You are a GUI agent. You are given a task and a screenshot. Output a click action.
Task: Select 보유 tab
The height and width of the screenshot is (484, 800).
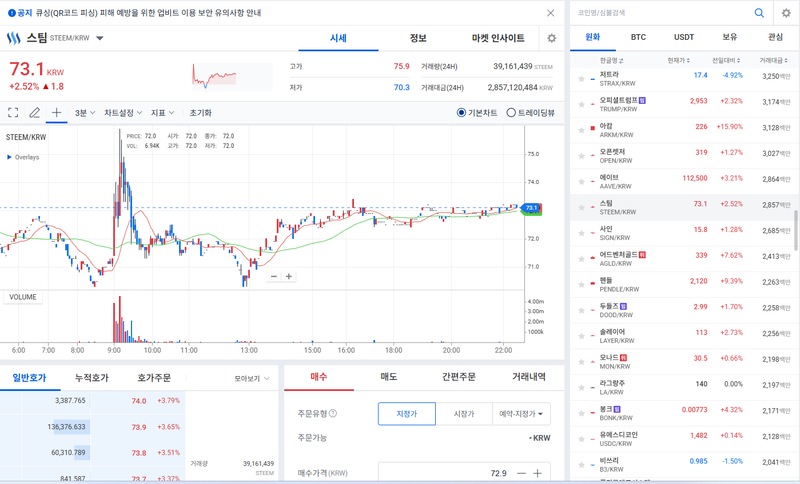(x=730, y=37)
